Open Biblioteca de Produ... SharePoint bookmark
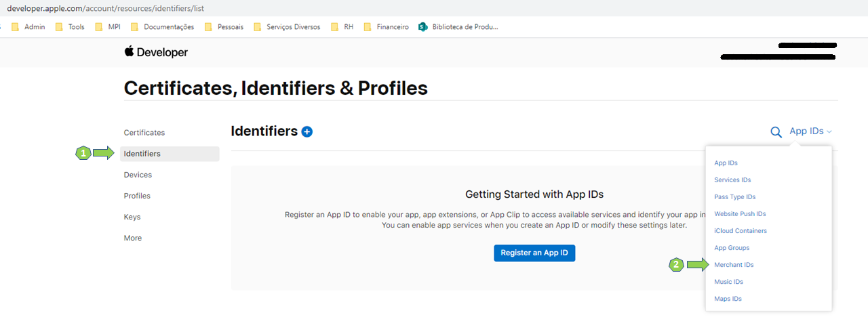The width and height of the screenshot is (868, 336). point(458,27)
